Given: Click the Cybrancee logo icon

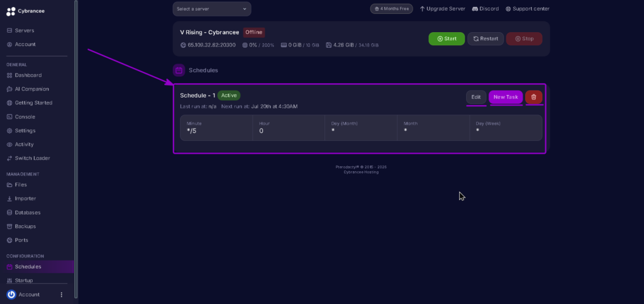Looking at the screenshot, I should [11, 11].
